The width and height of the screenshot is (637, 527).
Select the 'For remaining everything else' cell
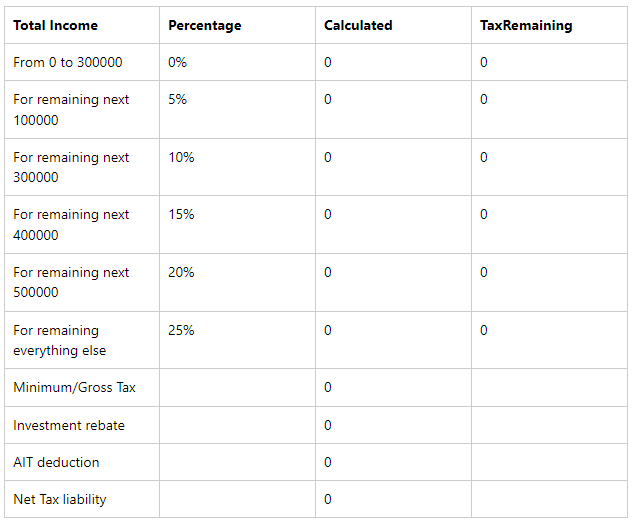59,340
